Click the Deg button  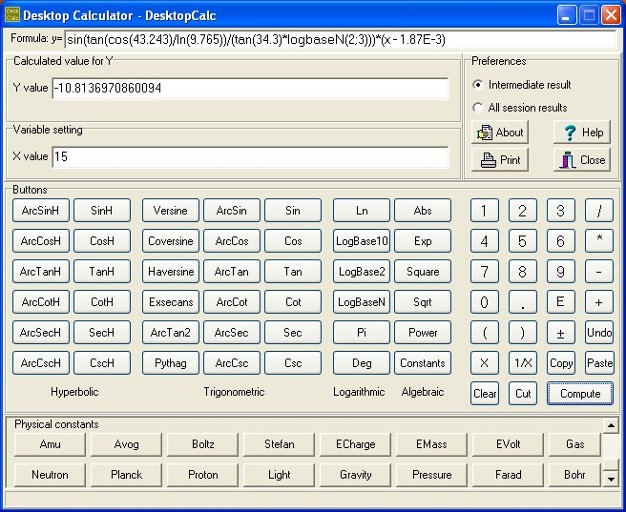[x=361, y=363]
